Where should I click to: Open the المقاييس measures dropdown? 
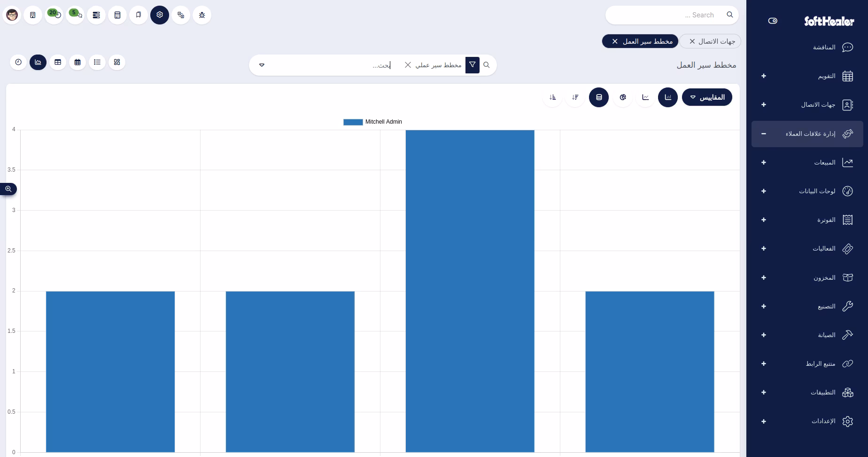coord(707,97)
